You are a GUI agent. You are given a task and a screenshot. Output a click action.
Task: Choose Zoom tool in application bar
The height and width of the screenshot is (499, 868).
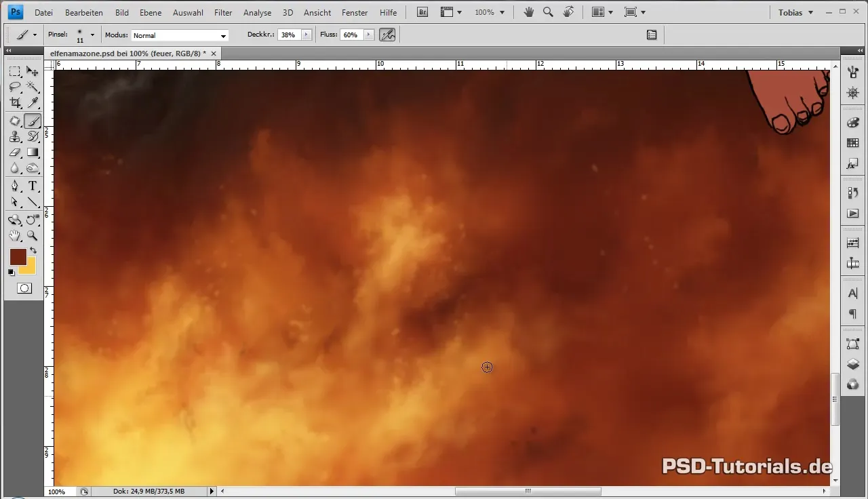click(548, 12)
